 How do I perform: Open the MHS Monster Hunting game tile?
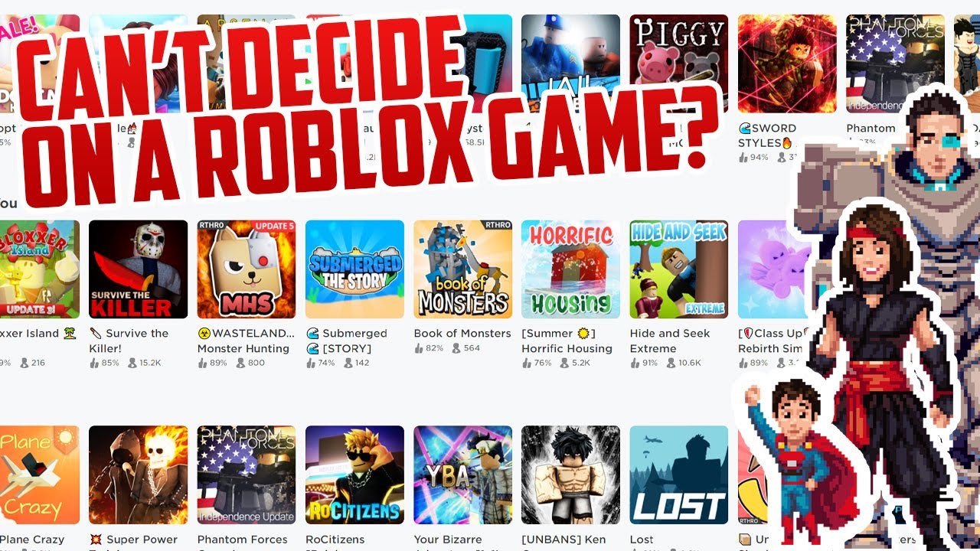click(x=247, y=269)
